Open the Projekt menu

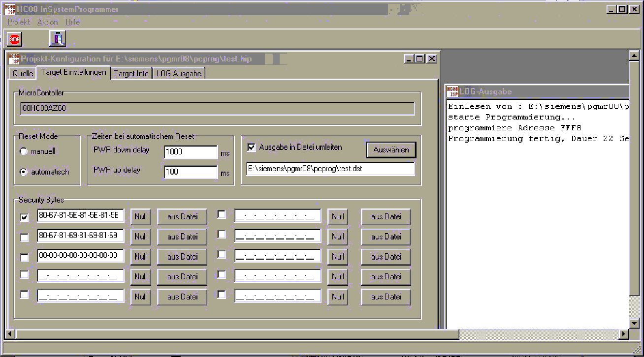pos(19,22)
